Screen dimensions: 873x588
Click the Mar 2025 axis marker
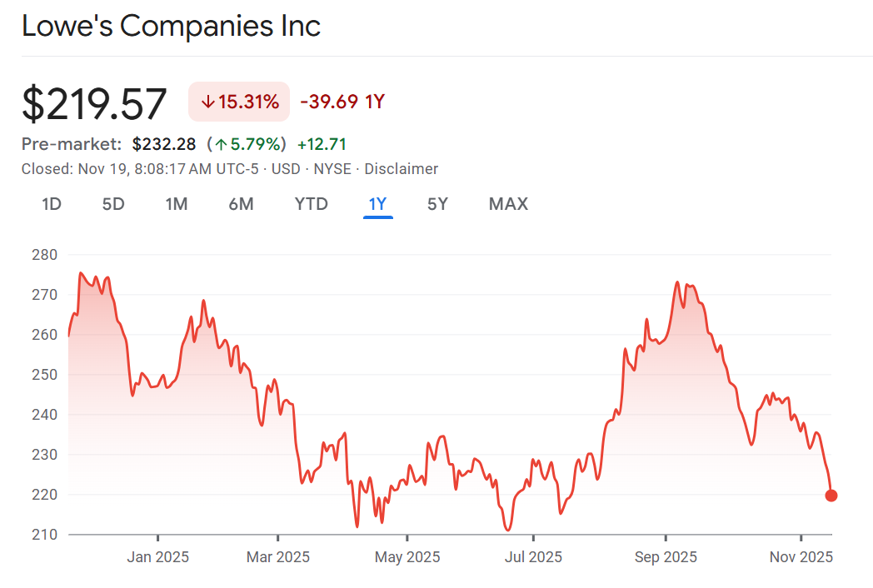coord(278,556)
